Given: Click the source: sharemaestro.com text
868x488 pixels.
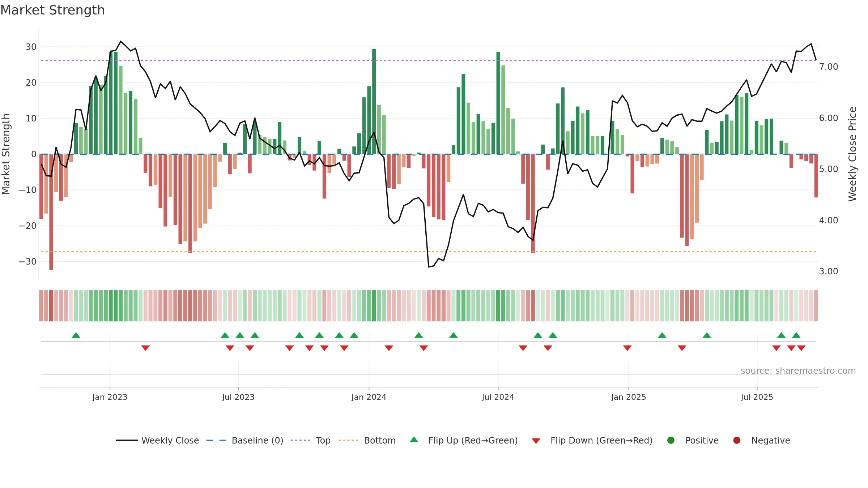Looking at the screenshot, I should (x=798, y=371).
